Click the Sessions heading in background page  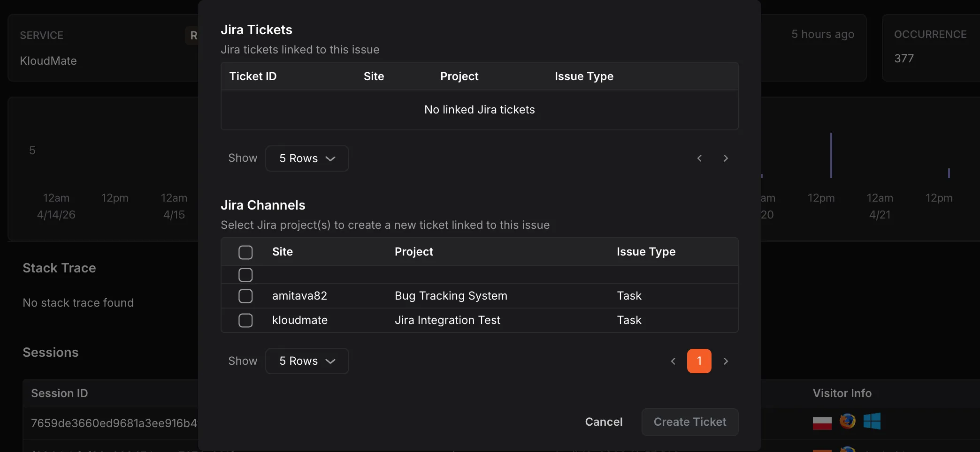pos(51,353)
